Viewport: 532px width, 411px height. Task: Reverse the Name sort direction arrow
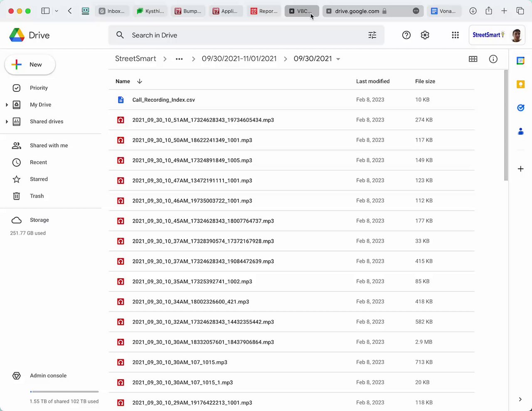pyautogui.click(x=140, y=81)
